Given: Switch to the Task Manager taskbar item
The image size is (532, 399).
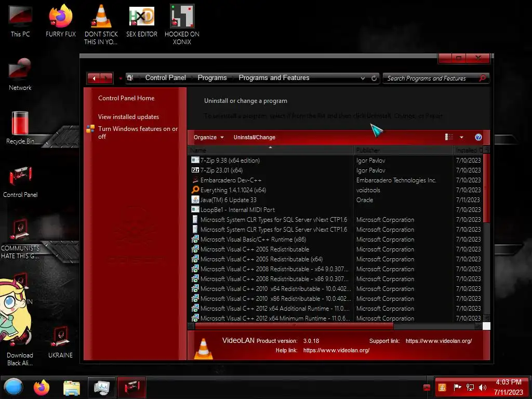Looking at the screenshot, I should click(101, 388).
